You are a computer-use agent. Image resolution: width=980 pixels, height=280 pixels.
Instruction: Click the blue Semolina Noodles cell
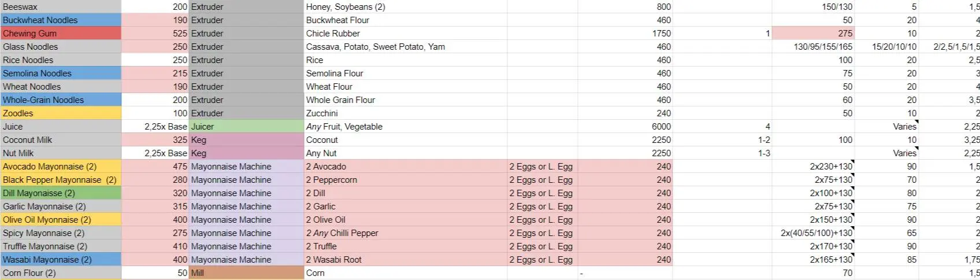(61, 73)
